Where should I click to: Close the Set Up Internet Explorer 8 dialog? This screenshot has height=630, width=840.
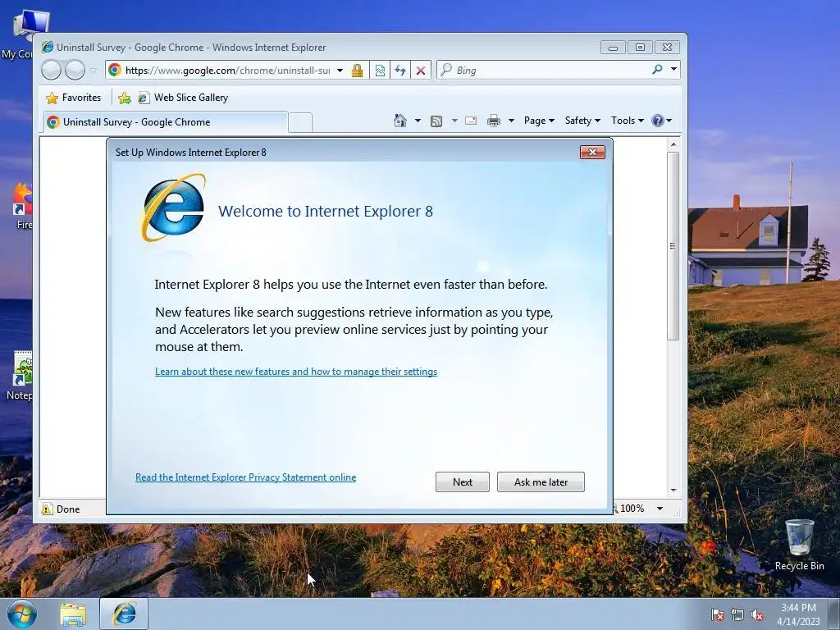tap(592, 152)
